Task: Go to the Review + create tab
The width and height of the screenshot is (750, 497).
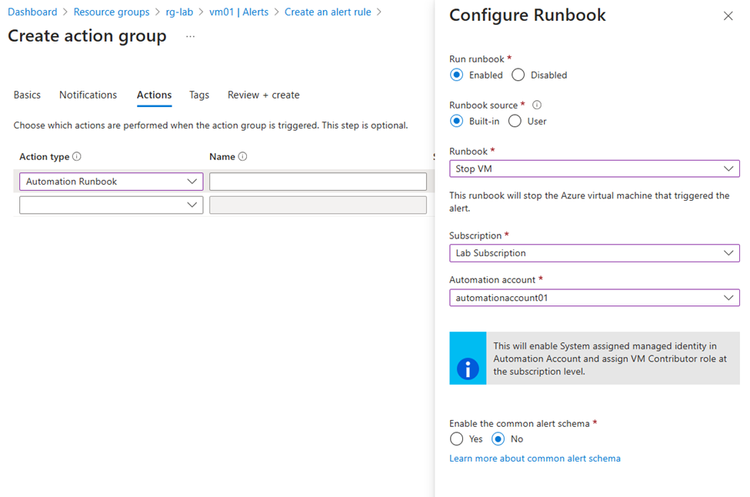Action: click(263, 95)
